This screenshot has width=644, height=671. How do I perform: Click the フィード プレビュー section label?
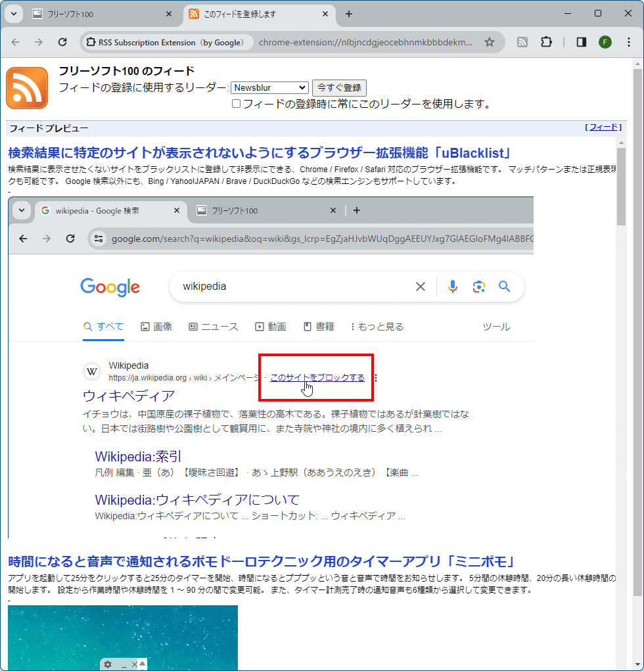[x=49, y=128]
